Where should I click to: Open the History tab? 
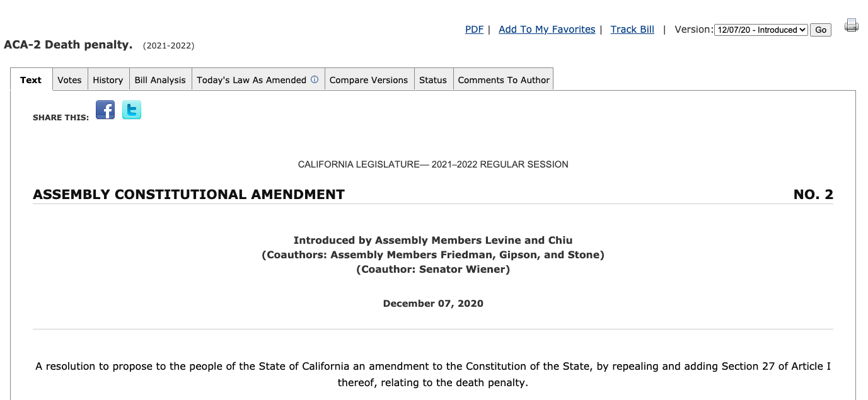[x=108, y=80]
